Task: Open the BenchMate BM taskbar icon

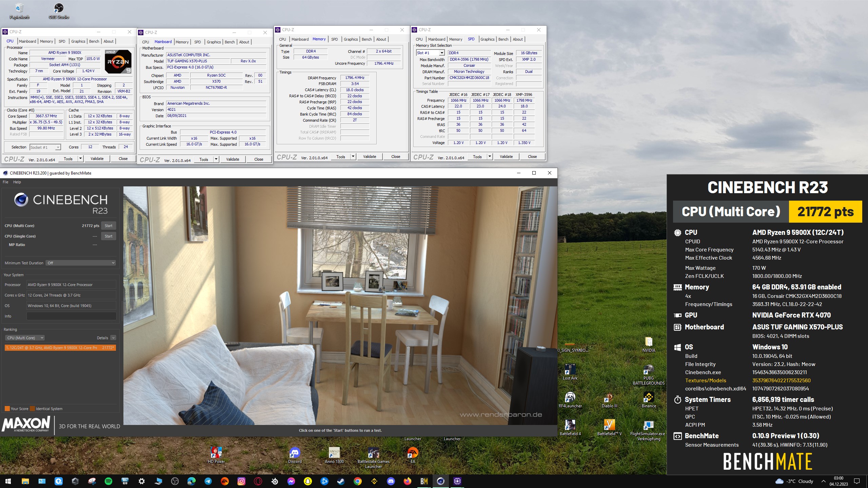Action: coord(424,481)
